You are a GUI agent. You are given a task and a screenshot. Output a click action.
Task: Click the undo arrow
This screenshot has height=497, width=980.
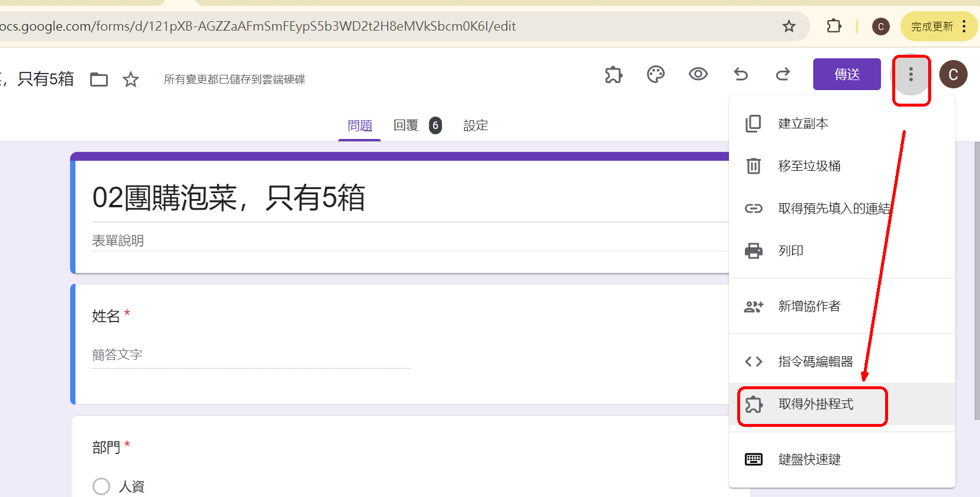(741, 74)
